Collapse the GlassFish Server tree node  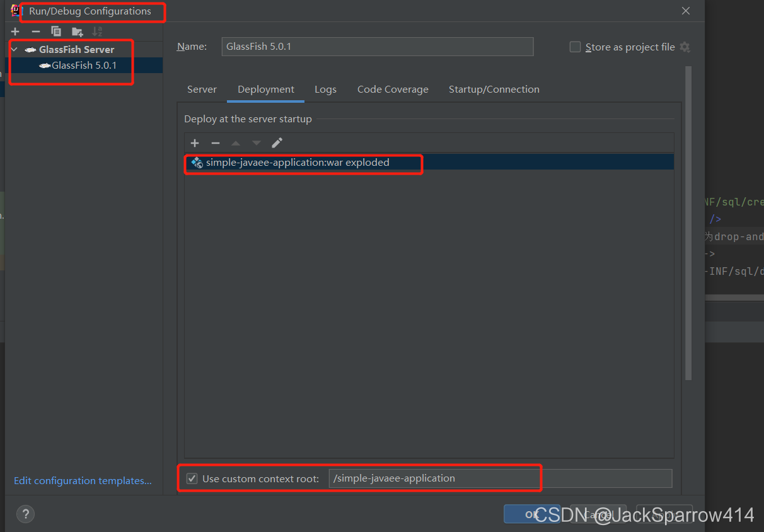[14, 49]
